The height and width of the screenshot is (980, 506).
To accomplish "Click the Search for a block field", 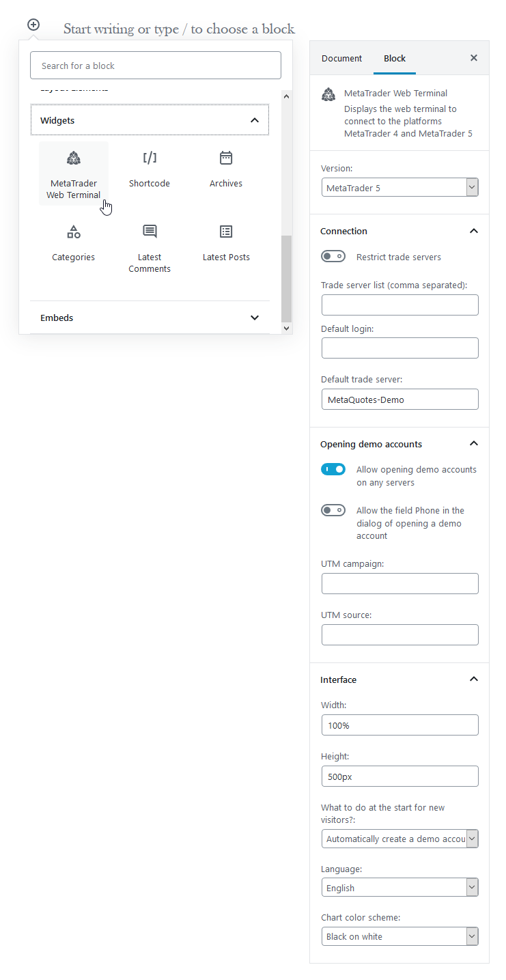I will pos(156,66).
